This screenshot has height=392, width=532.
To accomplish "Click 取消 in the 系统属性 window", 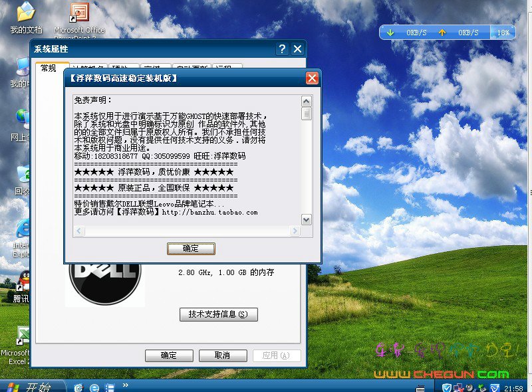I will click(223, 355).
